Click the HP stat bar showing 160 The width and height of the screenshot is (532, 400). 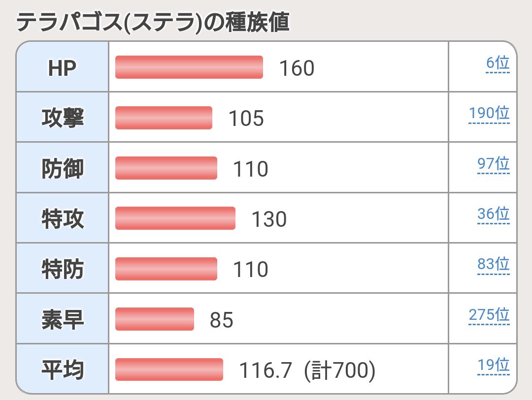[189, 67]
